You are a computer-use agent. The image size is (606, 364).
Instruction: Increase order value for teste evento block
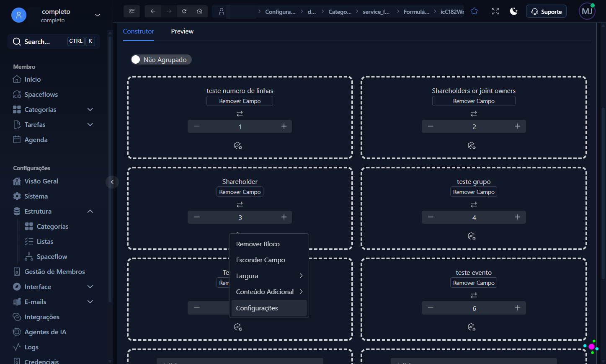click(518, 308)
